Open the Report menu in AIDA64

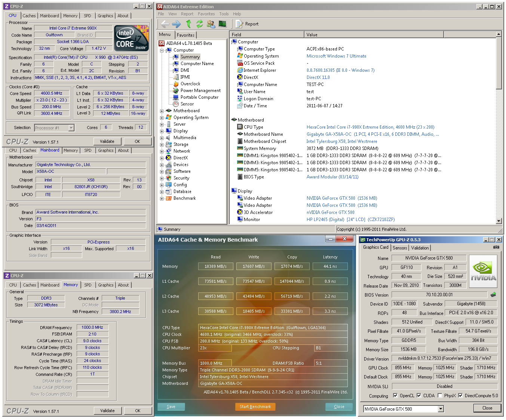(187, 14)
